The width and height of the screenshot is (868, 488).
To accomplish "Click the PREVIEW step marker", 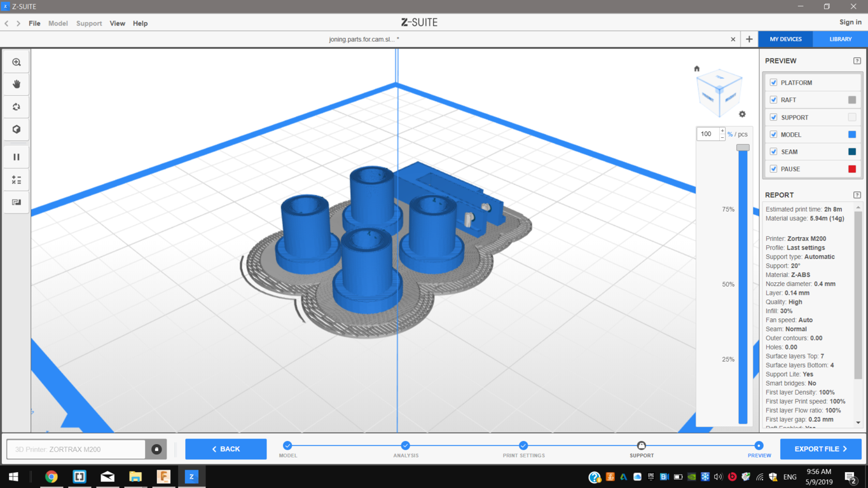I will click(x=759, y=446).
